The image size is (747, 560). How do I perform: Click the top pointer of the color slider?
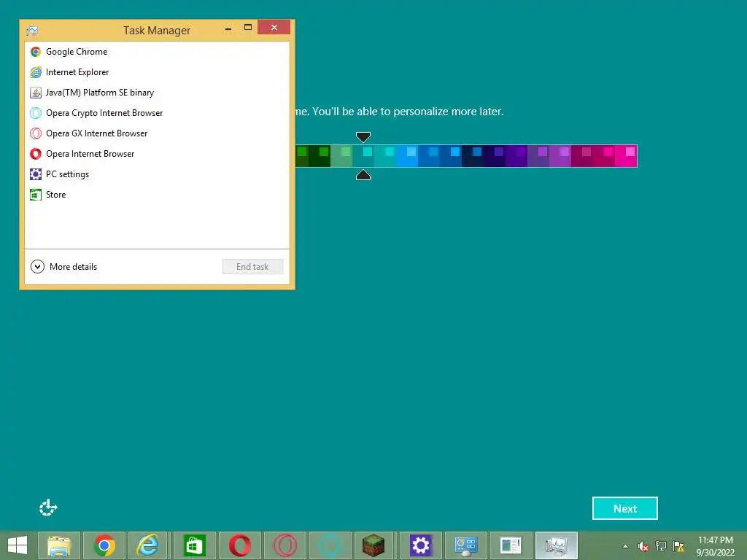[363, 137]
